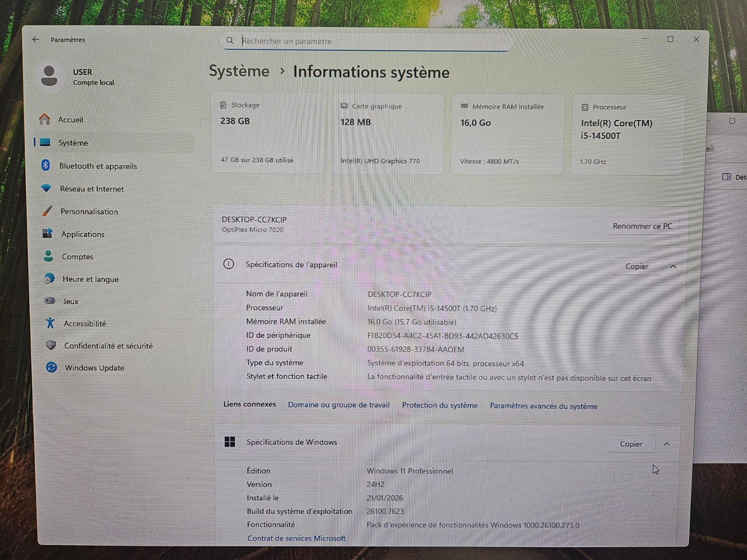
Task: Click the back arrow in Paramètres
Action: click(36, 40)
